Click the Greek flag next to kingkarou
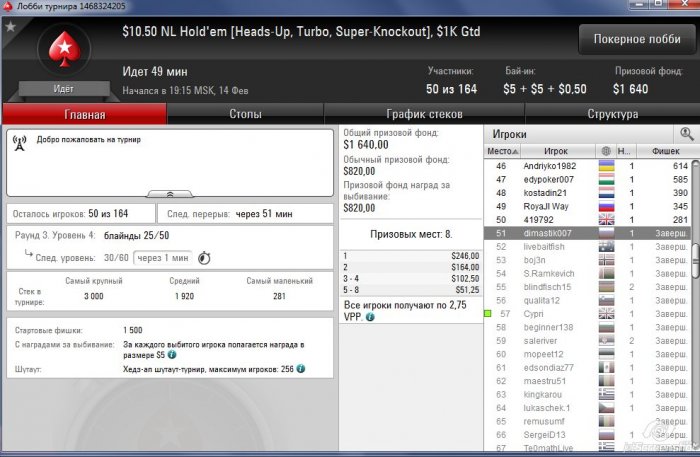 pyautogui.click(x=606, y=394)
